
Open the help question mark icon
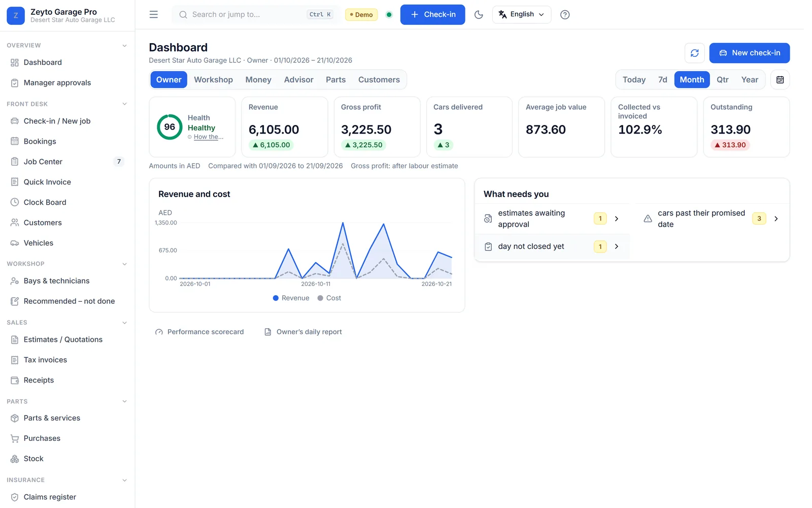point(565,15)
